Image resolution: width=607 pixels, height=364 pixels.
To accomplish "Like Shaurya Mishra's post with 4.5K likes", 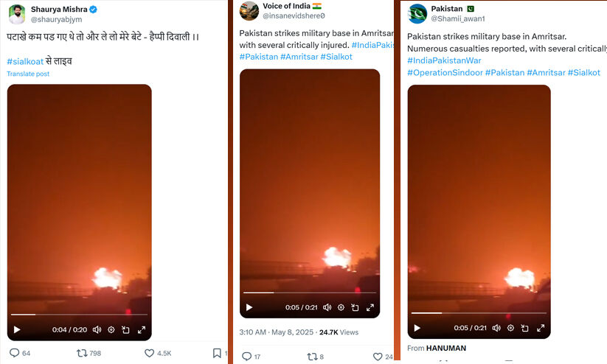I will click(x=149, y=354).
